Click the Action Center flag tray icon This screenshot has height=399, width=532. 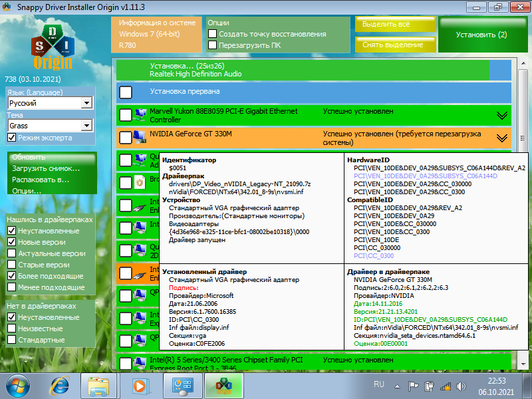coord(413,385)
